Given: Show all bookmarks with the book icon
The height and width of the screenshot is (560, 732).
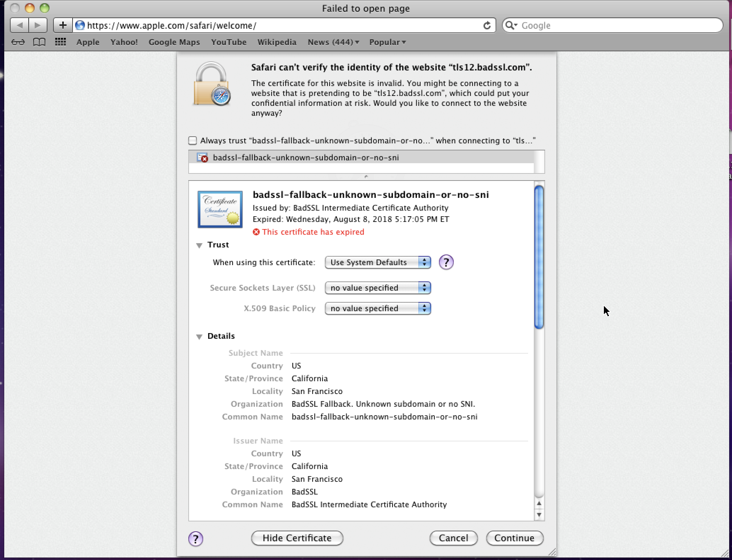Looking at the screenshot, I should pyautogui.click(x=39, y=42).
